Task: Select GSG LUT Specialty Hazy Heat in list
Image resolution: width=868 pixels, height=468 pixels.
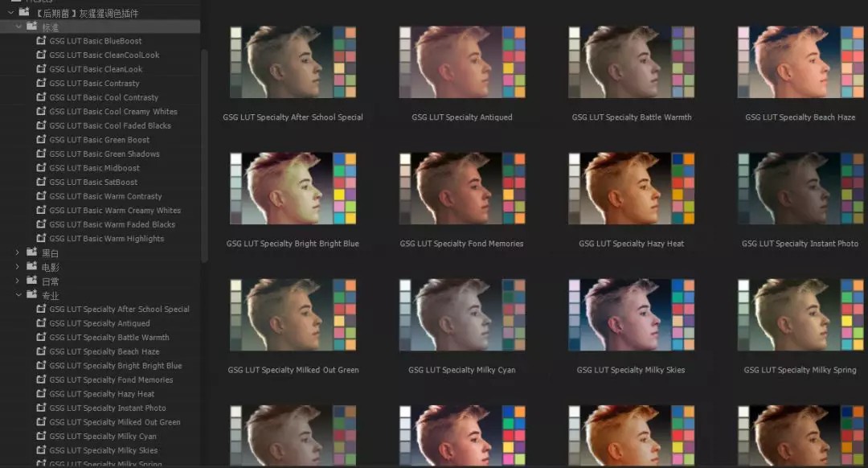Action: [x=102, y=394]
